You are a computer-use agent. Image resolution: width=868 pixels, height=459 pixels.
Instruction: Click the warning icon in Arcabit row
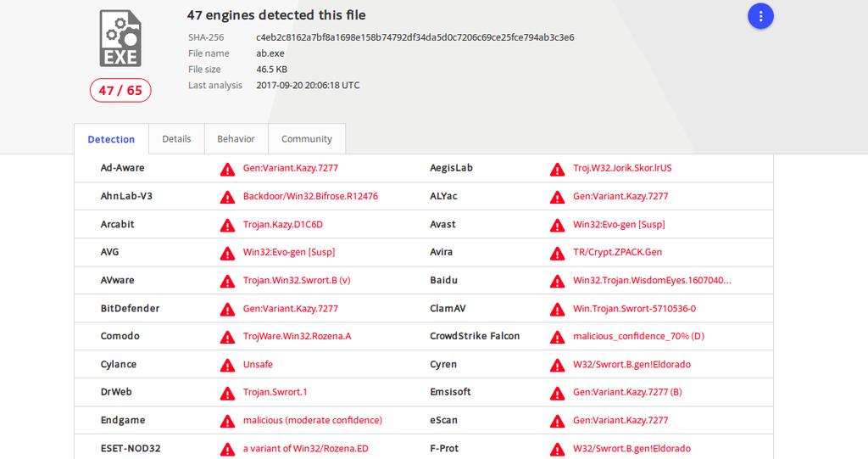click(227, 226)
